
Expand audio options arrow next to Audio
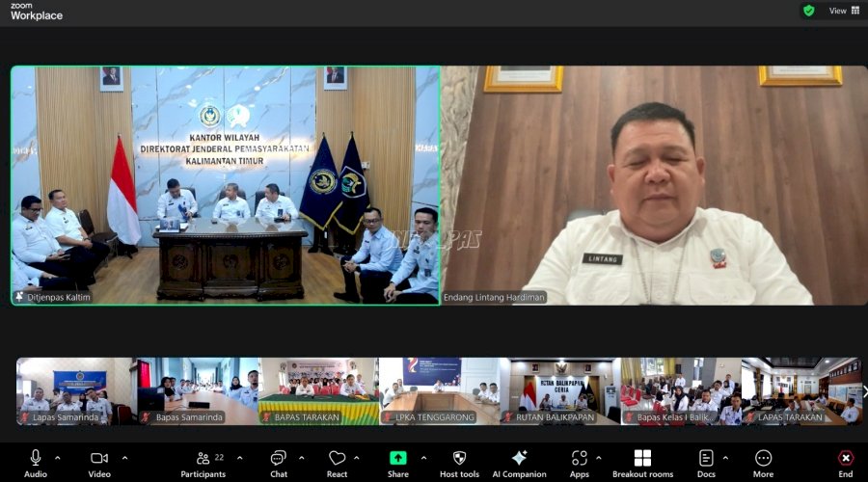(x=58, y=458)
